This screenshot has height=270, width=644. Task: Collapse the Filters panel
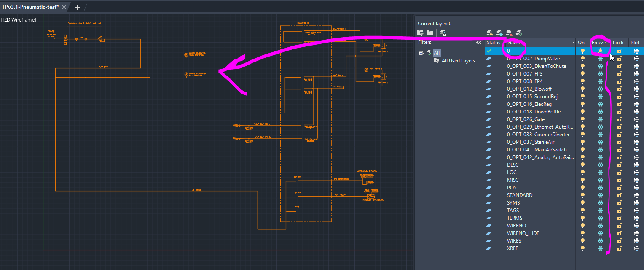point(479,42)
